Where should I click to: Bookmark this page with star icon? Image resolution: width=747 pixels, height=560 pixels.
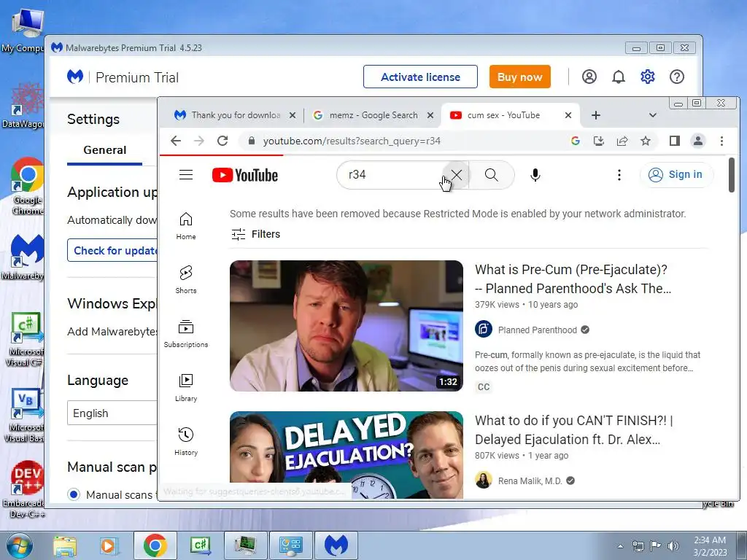(646, 141)
